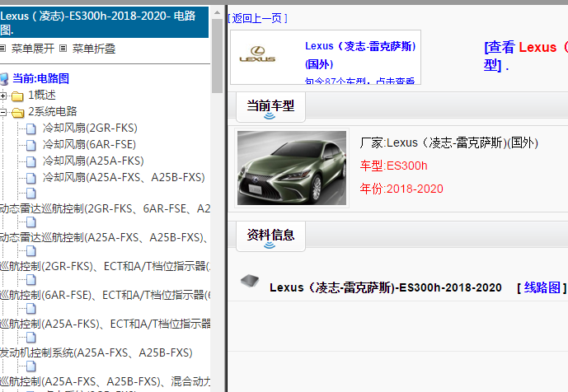Click the 包含87个车型 link text
Image resolution: width=568 pixels, height=392 pixels.
pyautogui.click(x=359, y=81)
